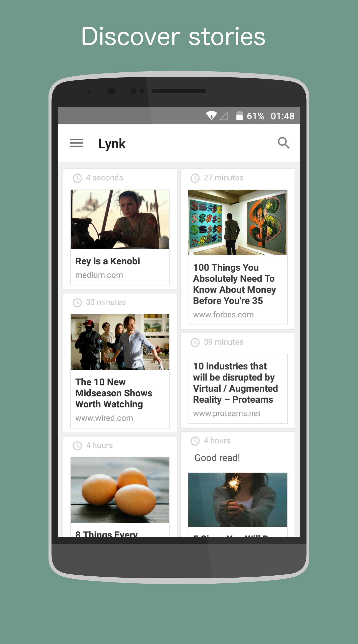
Task: Open the dollar sign paintings thumbnail
Action: (238, 223)
